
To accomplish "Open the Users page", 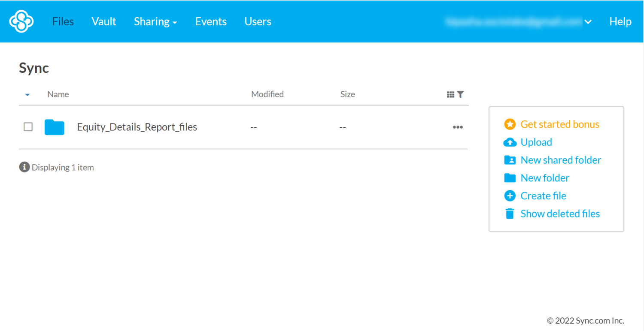I will tap(258, 21).
